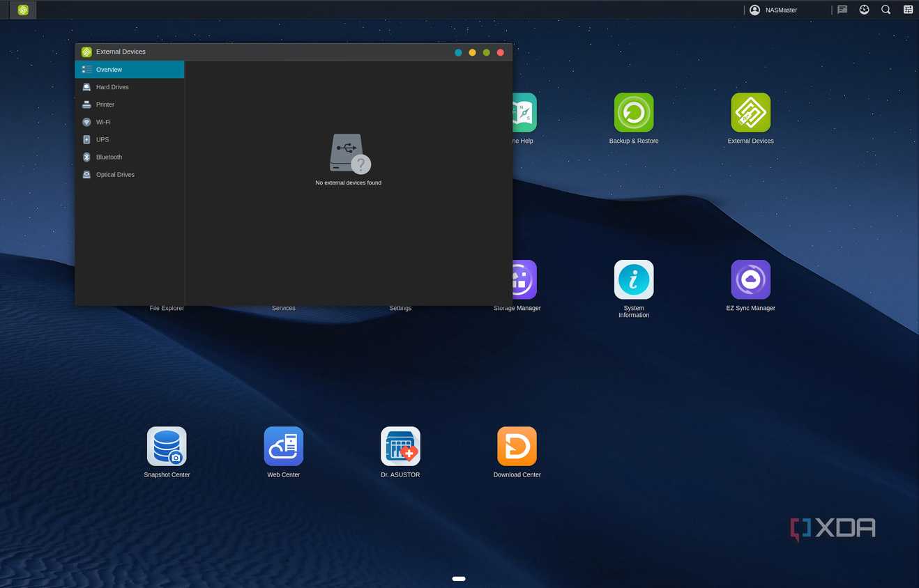Open the Activity Monitor gauge icon
Screen dimensions: 919x588
pos(864,10)
